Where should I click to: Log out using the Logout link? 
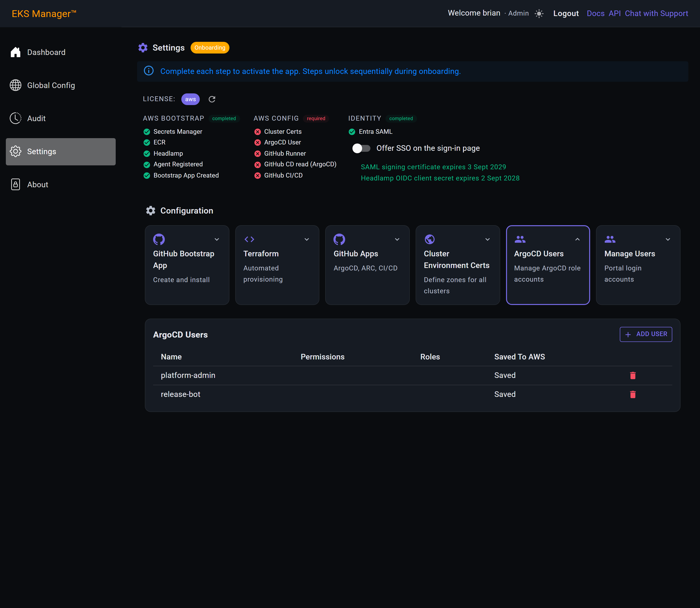[x=566, y=14]
